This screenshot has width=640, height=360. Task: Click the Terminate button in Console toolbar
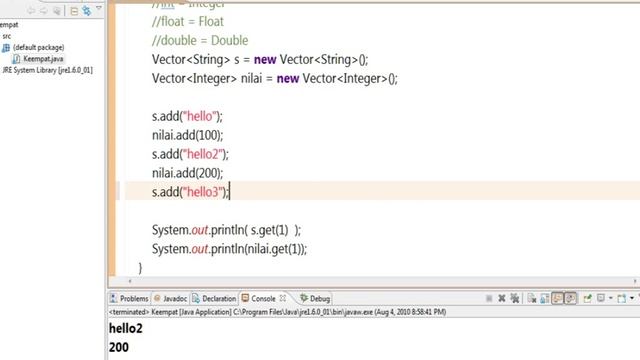[x=489, y=299]
